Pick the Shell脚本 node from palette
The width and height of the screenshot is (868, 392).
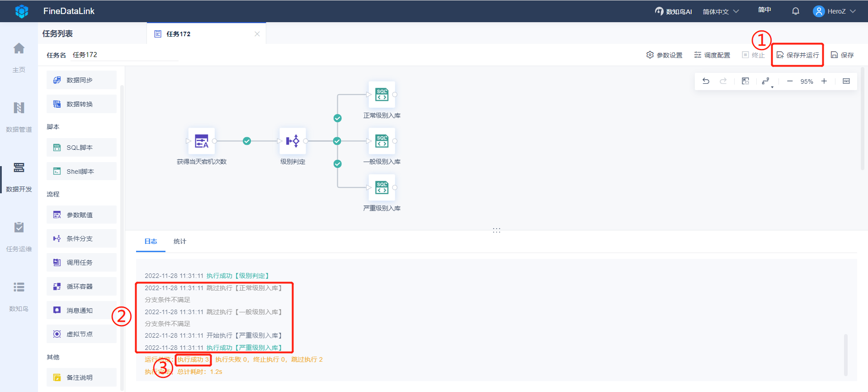point(81,172)
